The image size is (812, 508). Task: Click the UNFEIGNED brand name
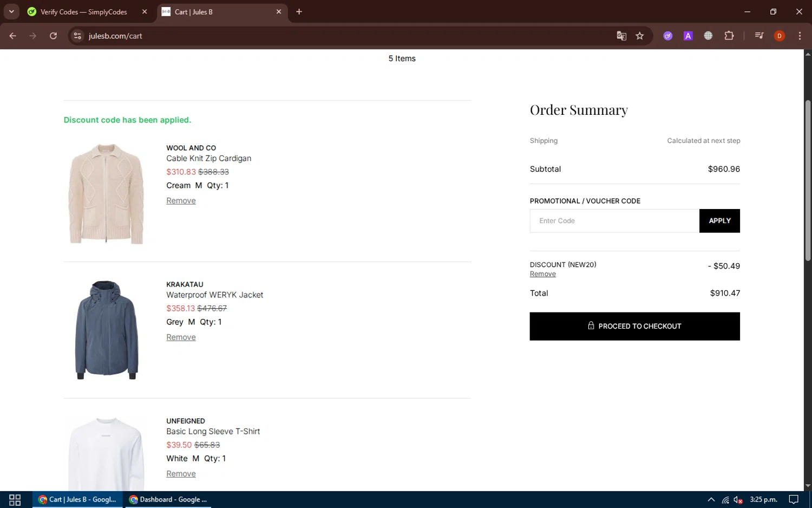(x=186, y=421)
